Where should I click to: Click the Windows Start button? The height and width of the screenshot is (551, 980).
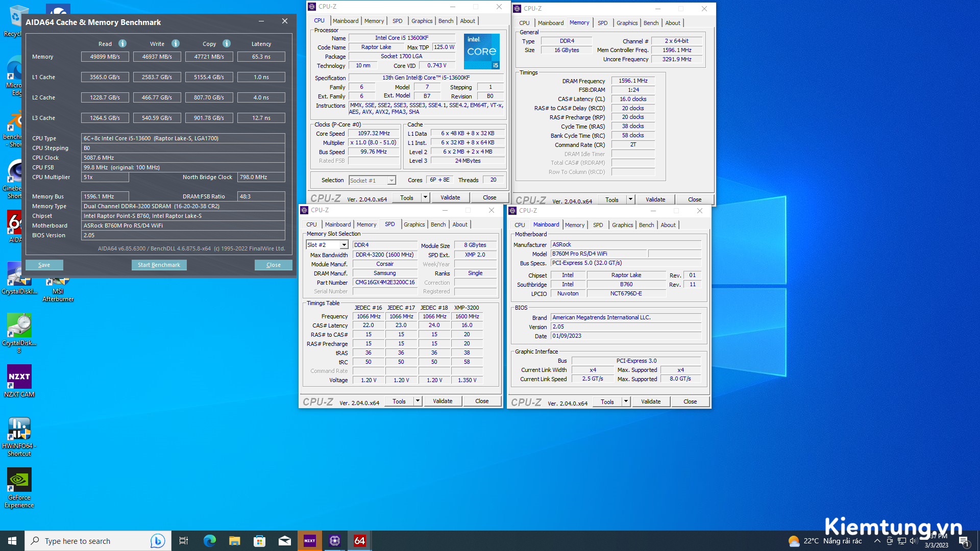(x=12, y=541)
